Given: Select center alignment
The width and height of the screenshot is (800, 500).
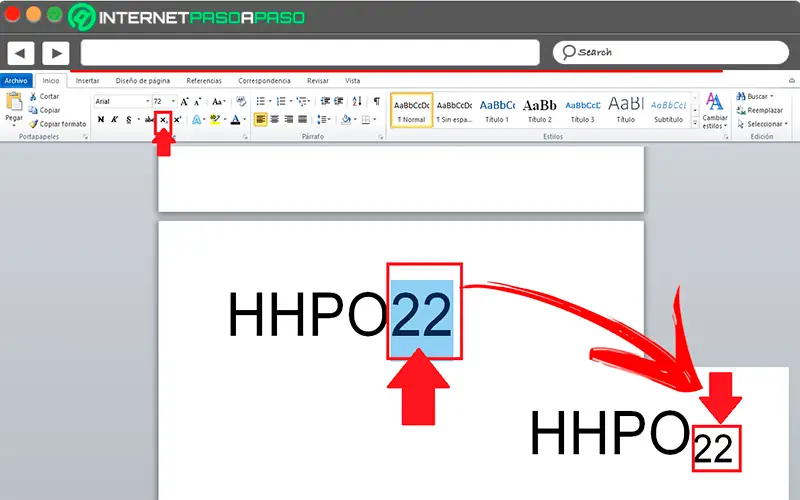Looking at the screenshot, I should 274,119.
